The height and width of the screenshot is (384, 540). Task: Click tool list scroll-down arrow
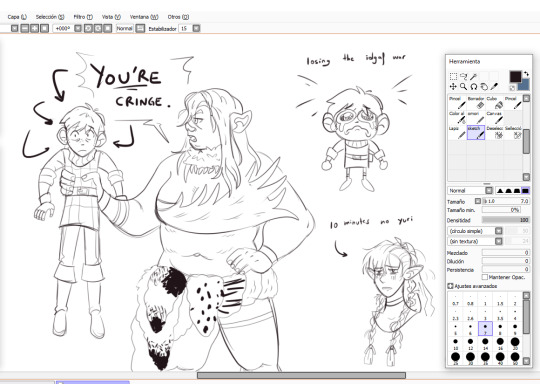526,177
